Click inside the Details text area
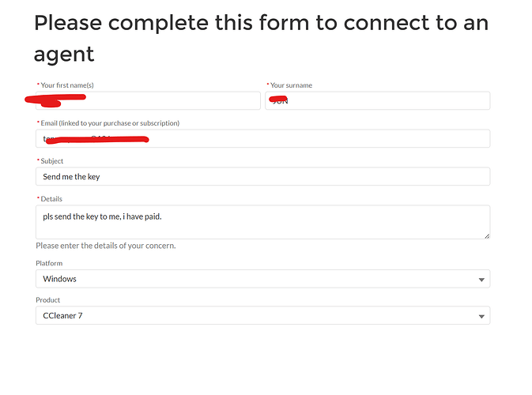This screenshot has height=395, width=532. (x=262, y=223)
